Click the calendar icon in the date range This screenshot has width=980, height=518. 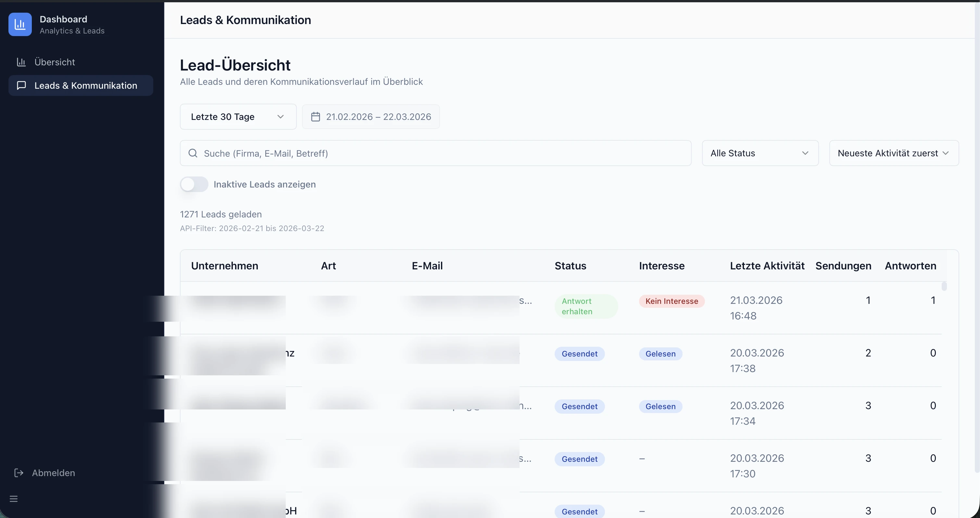coord(315,117)
